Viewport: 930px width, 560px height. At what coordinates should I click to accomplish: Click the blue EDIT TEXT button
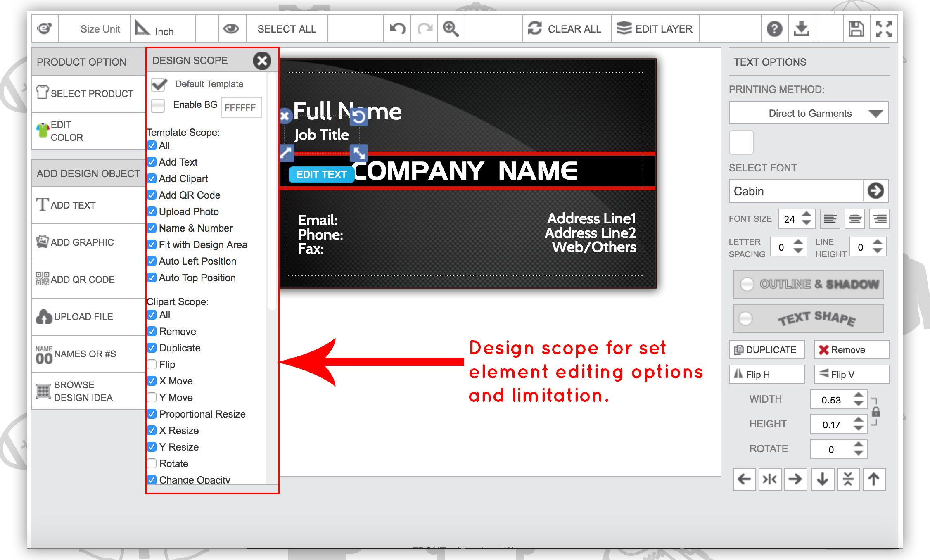coord(321,174)
